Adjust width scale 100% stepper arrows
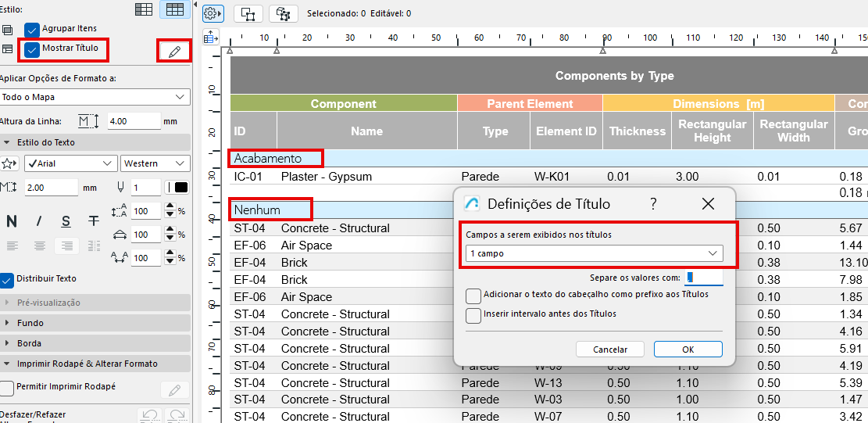Viewport: 868px width, 423px height. click(x=170, y=235)
